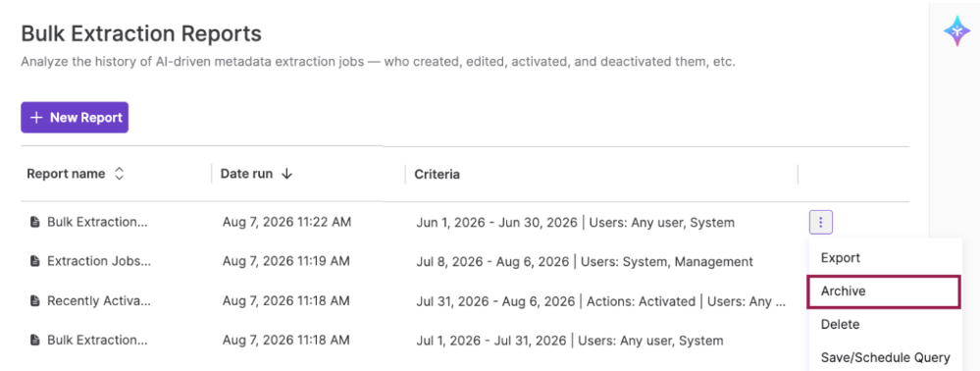Toggle Date run sort arrow
This screenshot has height=371, width=980.
286,174
